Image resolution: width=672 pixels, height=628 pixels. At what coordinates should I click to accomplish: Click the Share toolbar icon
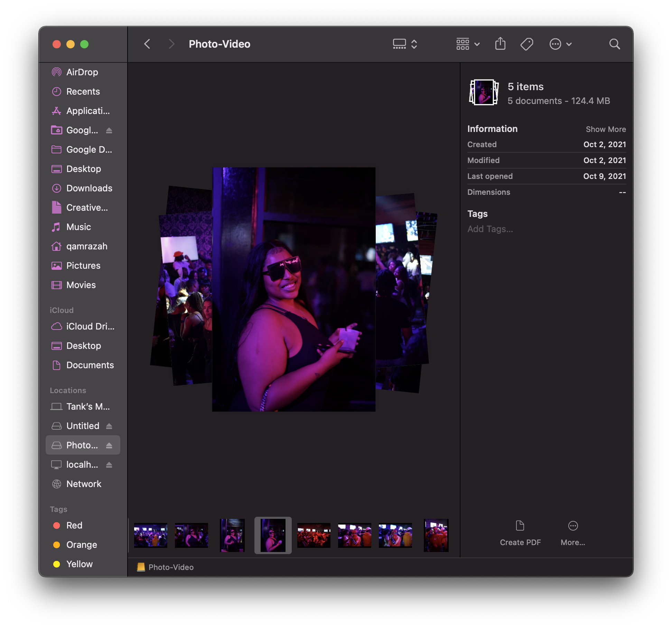point(500,44)
